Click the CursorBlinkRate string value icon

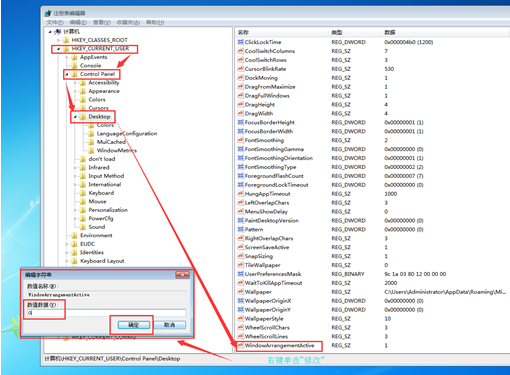click(x=240, y=69)
